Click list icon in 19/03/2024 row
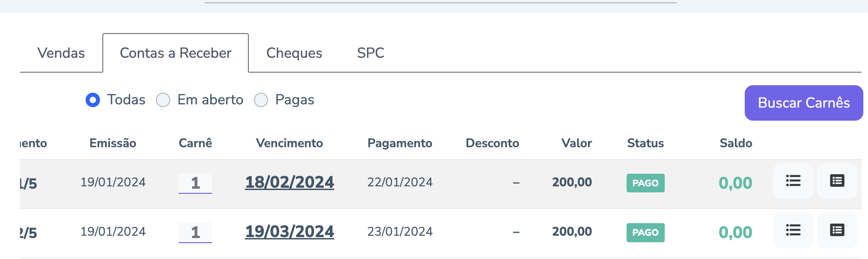This screenshot has width=868, height=259. click(793, 230)
